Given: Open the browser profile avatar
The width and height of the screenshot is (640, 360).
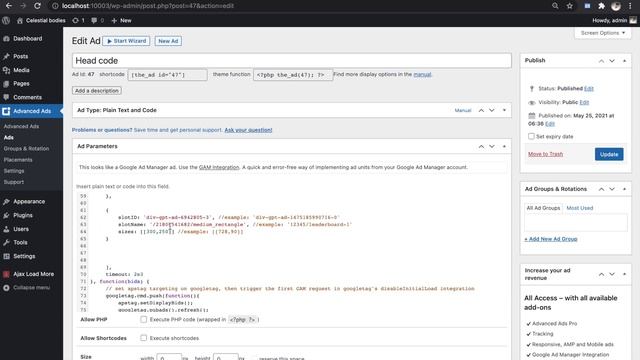Looking at the screenshot, I should coord(616,6).
